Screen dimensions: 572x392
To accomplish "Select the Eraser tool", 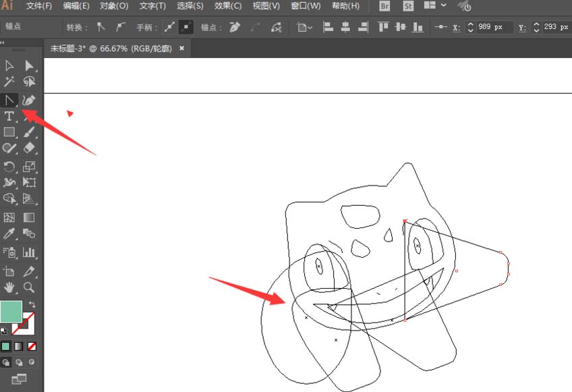I will point(29,148).
